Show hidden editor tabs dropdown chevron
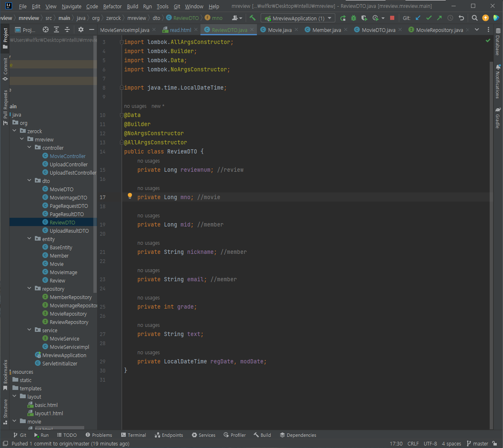 coord(477,30)
